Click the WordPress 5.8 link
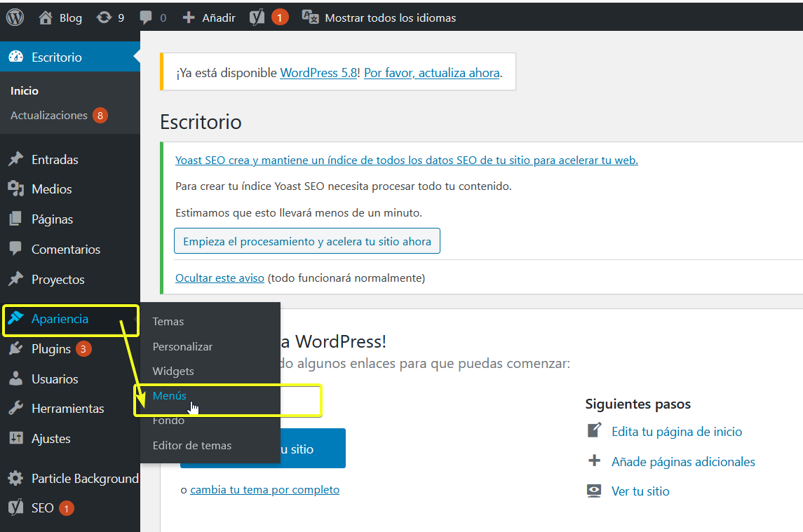The height and width of the screenshot is (532, 803). 318,73
